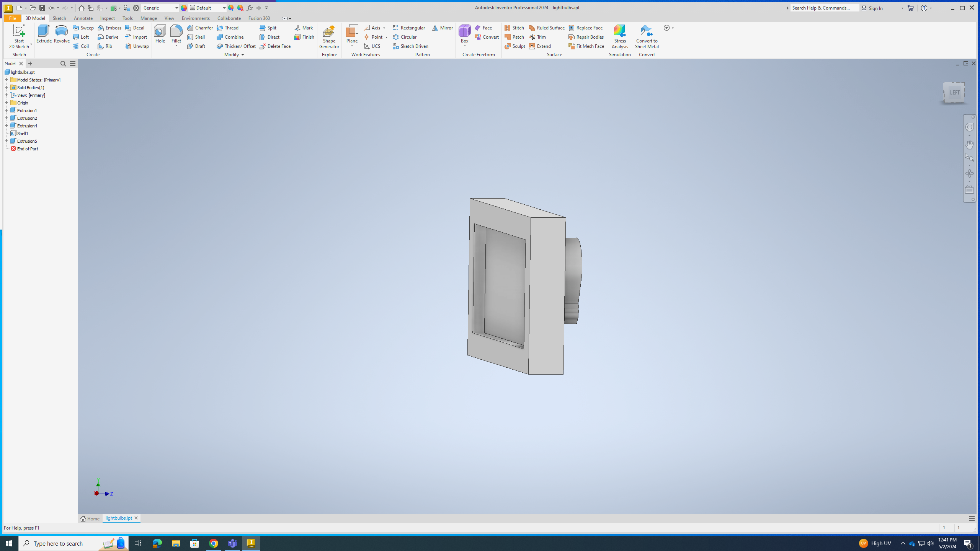This screenshot has width=980, height=551.
Task: Click the Split tool
Action: pyautogui.click(x=268, y=28)
